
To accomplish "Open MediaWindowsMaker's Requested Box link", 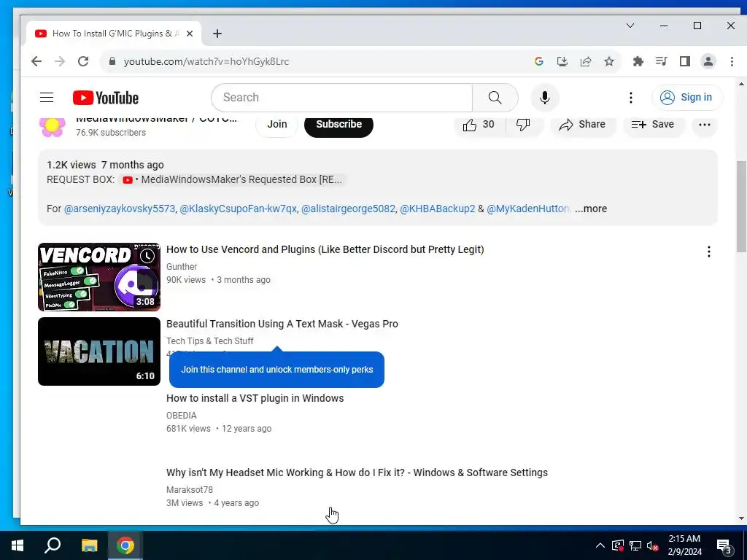I will tap(233, 180).
